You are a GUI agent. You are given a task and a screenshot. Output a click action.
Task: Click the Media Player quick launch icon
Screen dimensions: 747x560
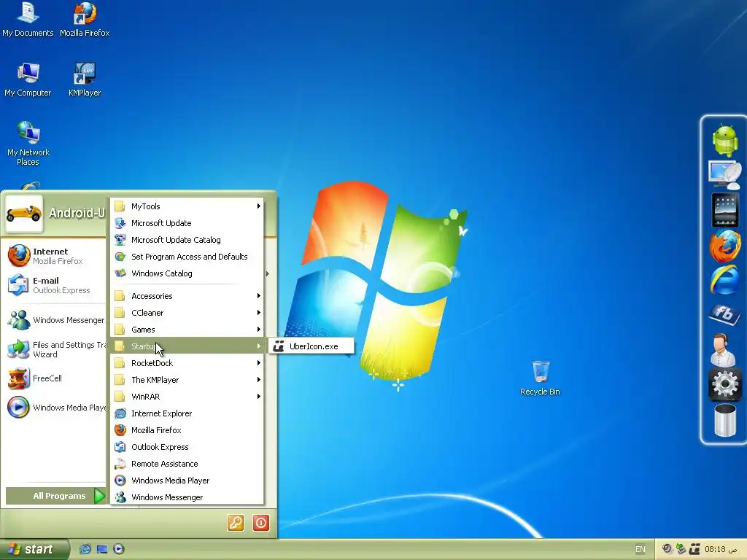point(119,549)
